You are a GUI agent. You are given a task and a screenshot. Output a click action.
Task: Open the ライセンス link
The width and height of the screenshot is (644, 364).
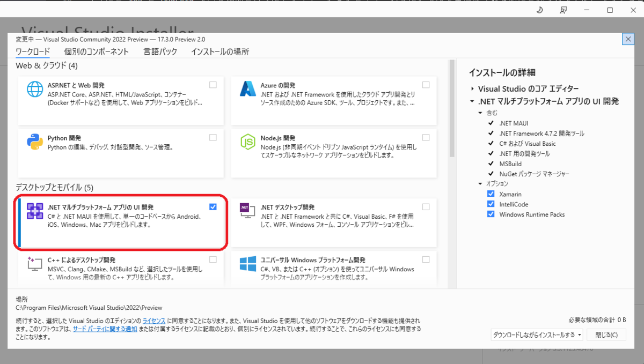[x=155, y=321]
